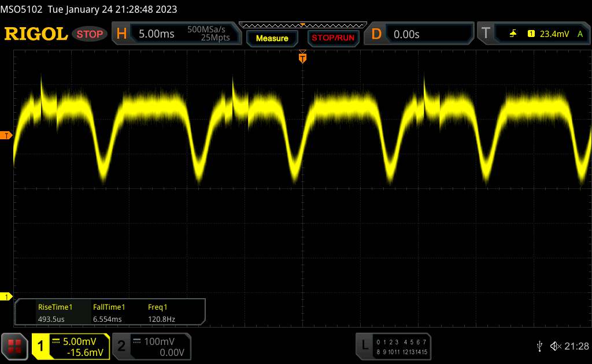Click the orange D delay icon

376,34
